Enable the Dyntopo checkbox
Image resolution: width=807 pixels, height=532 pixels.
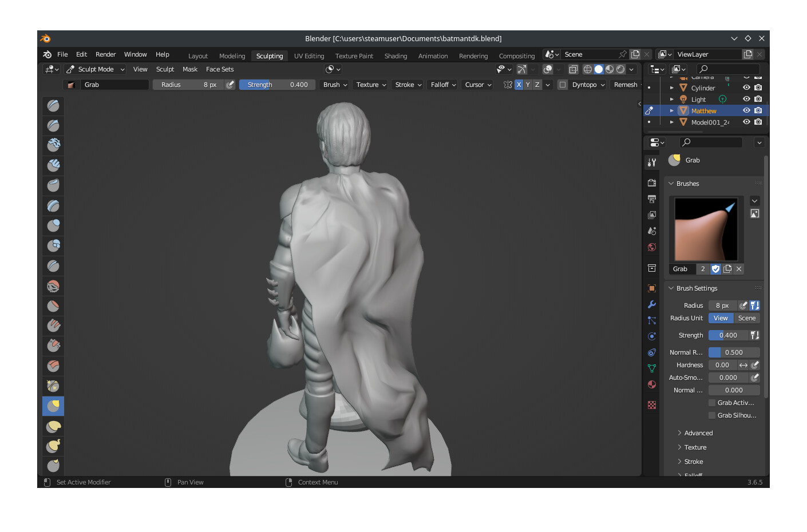coord(563,85)
